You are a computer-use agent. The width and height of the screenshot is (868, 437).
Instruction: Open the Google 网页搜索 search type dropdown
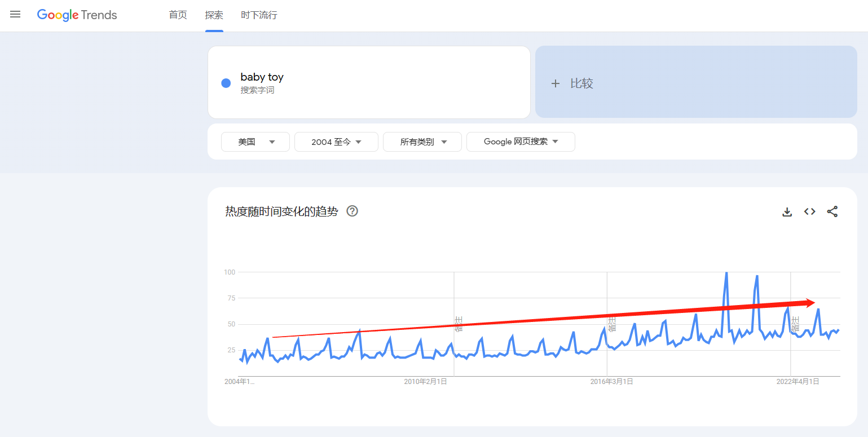coord(521,142)
